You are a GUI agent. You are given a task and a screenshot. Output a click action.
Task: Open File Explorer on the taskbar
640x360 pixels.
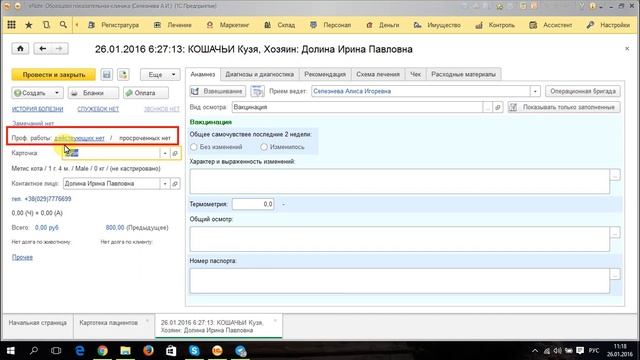125,350
